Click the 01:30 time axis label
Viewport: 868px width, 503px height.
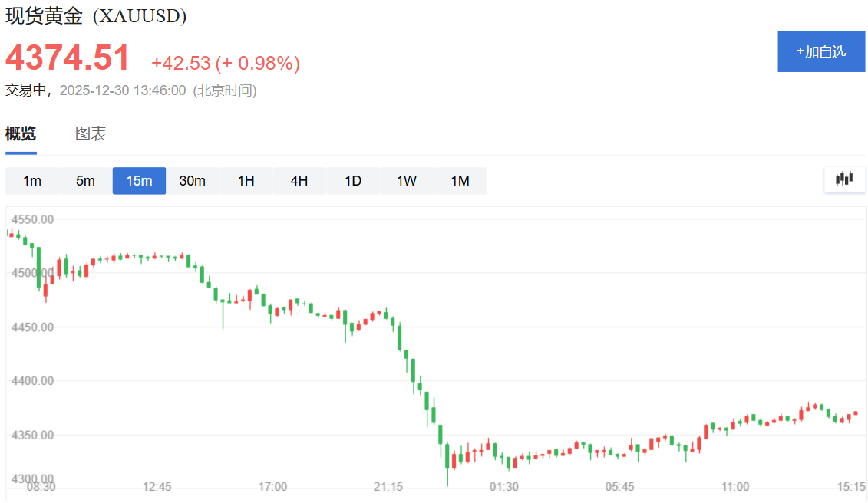point(503,487)
